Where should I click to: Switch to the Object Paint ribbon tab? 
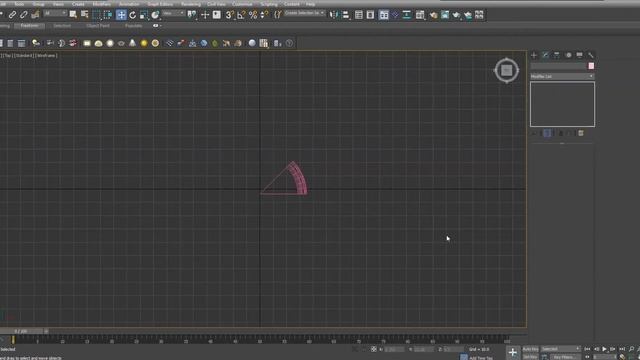98,25
